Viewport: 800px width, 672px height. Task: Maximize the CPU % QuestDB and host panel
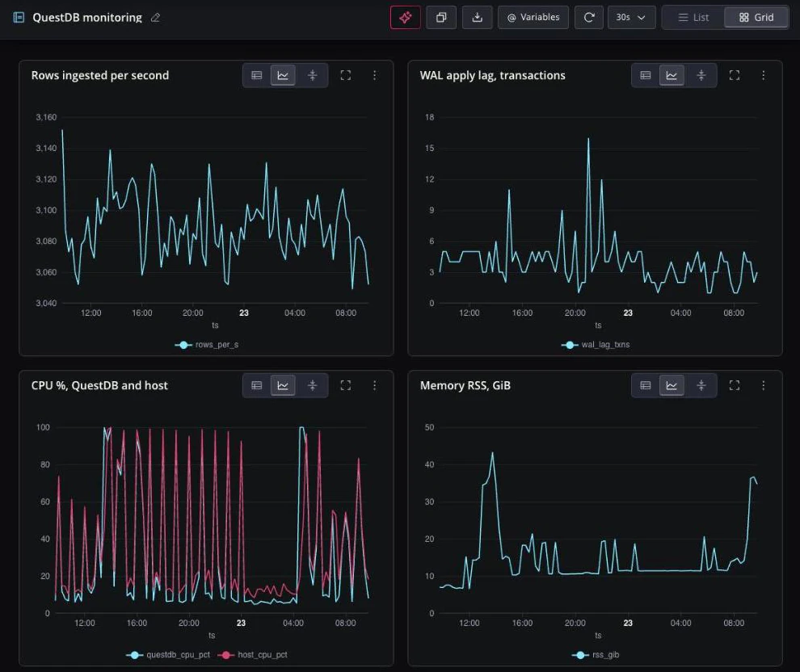click(x=345, y=385)
